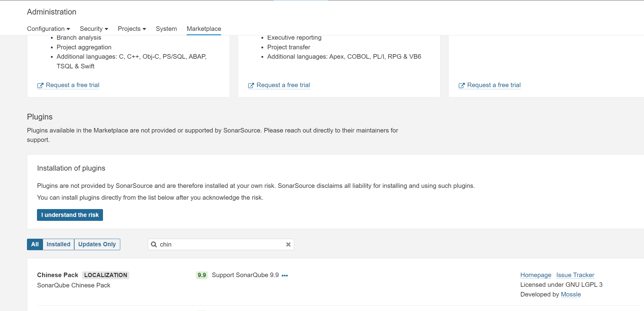This screenshot has width=644, height=311.
Task: Open the Chinese Pack Homepage link
Action: [536, 275]
